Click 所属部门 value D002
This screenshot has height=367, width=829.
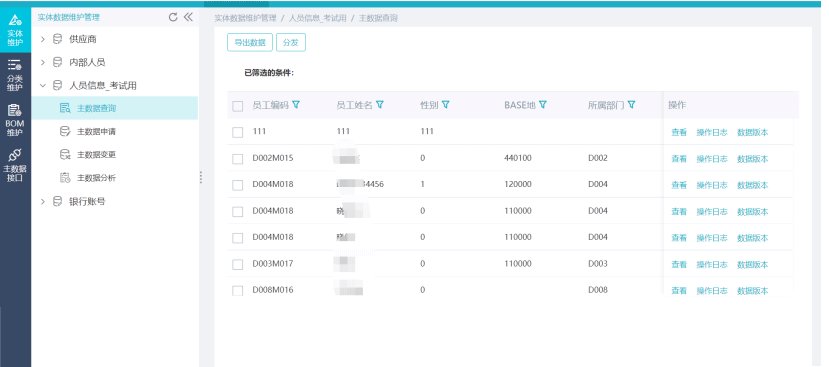(598, 158)
